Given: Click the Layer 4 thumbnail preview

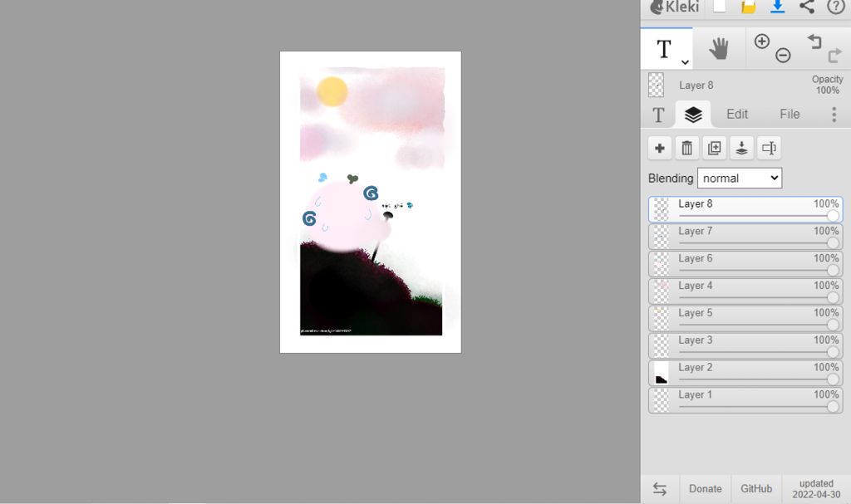Looking at the screenshot, I should (x=661, y=291).
